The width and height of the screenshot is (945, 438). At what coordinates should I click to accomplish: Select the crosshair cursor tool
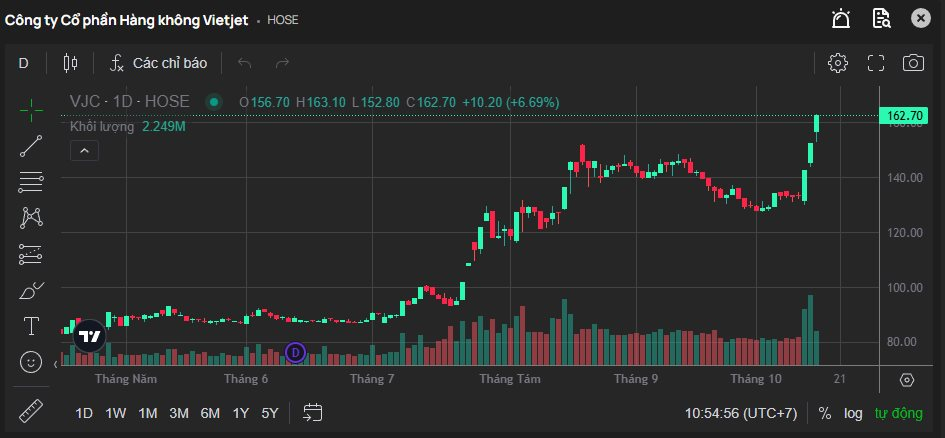coord(31,109)
